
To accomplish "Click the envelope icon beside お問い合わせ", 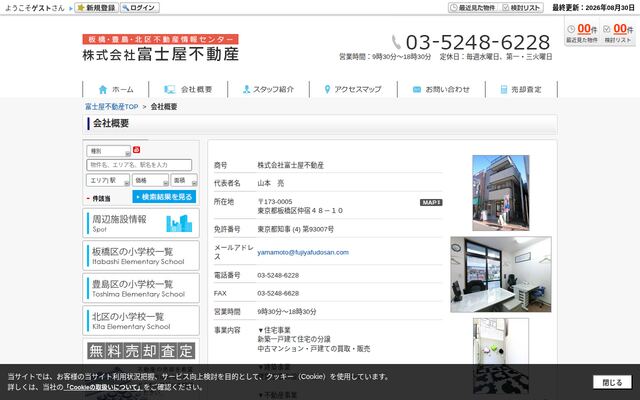I will click(417, 89).
